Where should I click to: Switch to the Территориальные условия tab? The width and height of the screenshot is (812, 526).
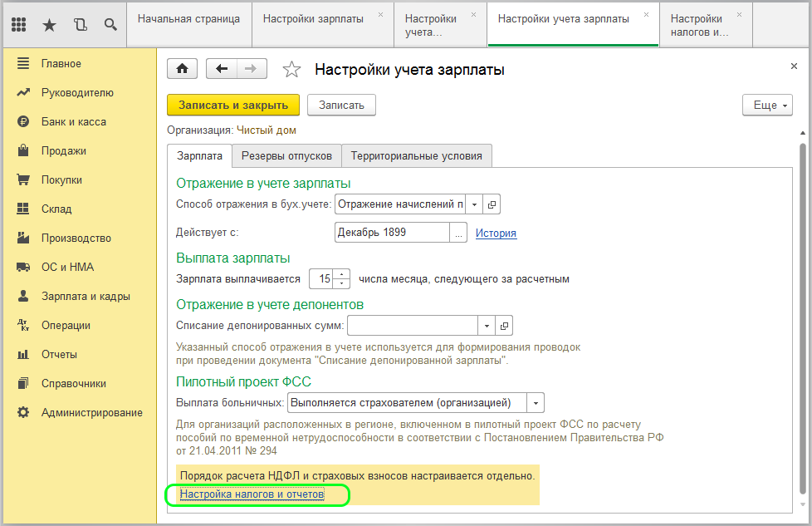[418, 156]
